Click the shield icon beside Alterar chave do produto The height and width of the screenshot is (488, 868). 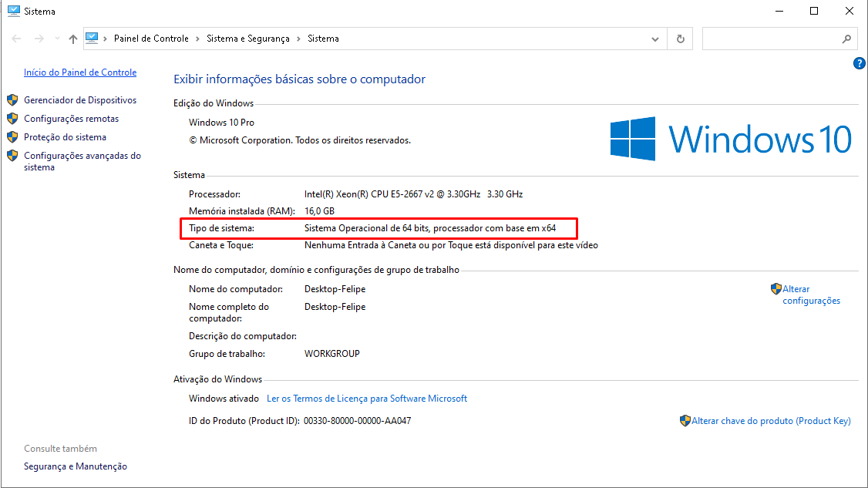[x=685, y=421]
